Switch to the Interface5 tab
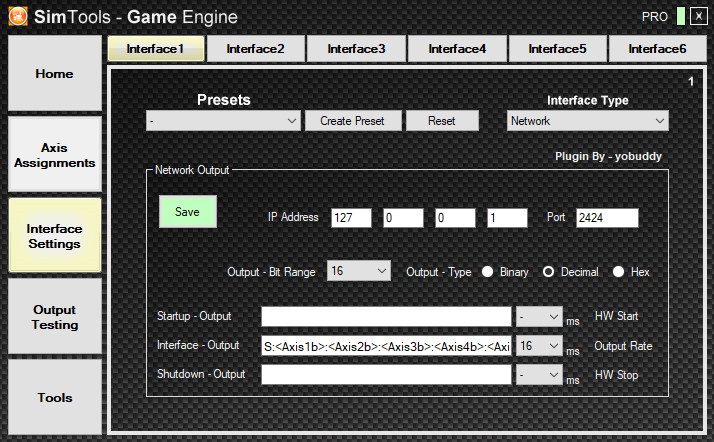 pos(558,48)
